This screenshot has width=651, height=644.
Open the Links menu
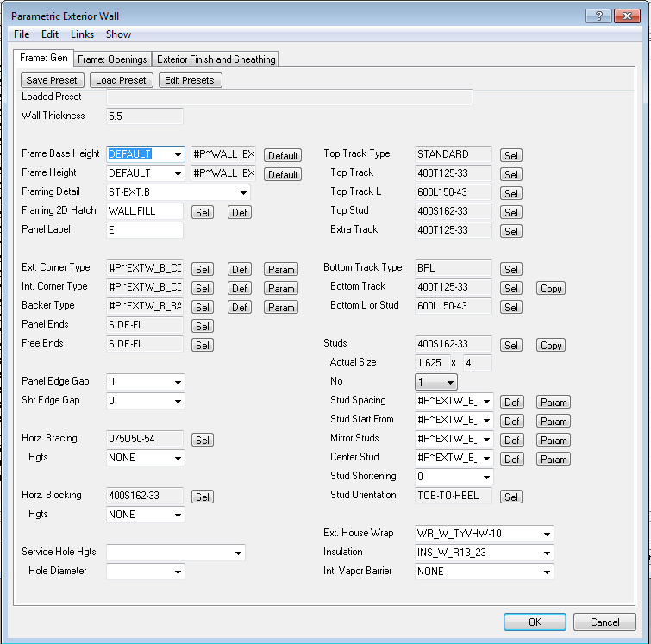(x=82, y=34)
